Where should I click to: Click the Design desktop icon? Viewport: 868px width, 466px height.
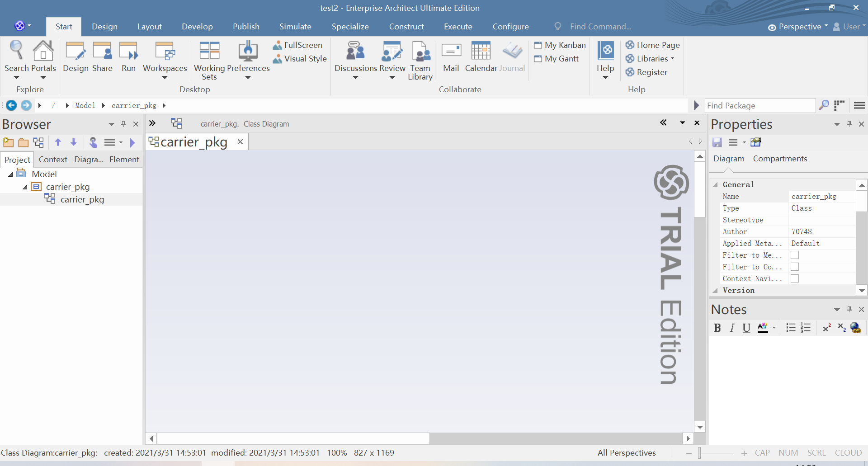pyautogui.click(x=75, y=56)
